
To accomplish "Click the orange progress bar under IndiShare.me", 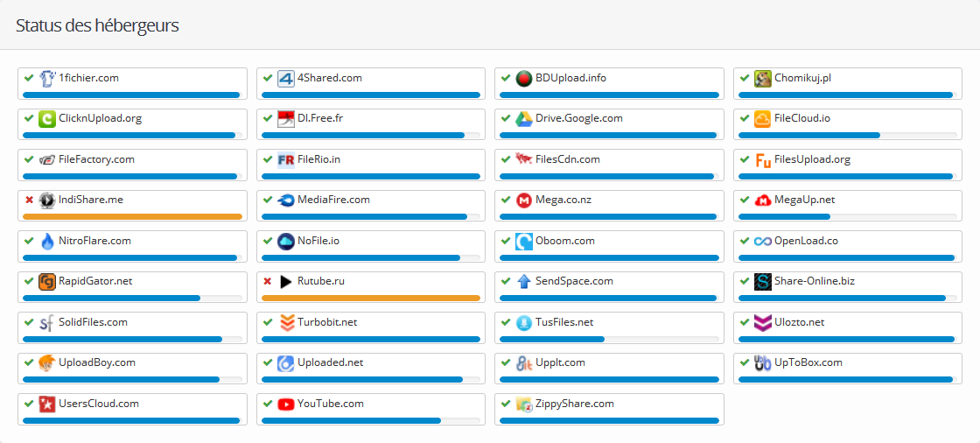I will 132,216.
